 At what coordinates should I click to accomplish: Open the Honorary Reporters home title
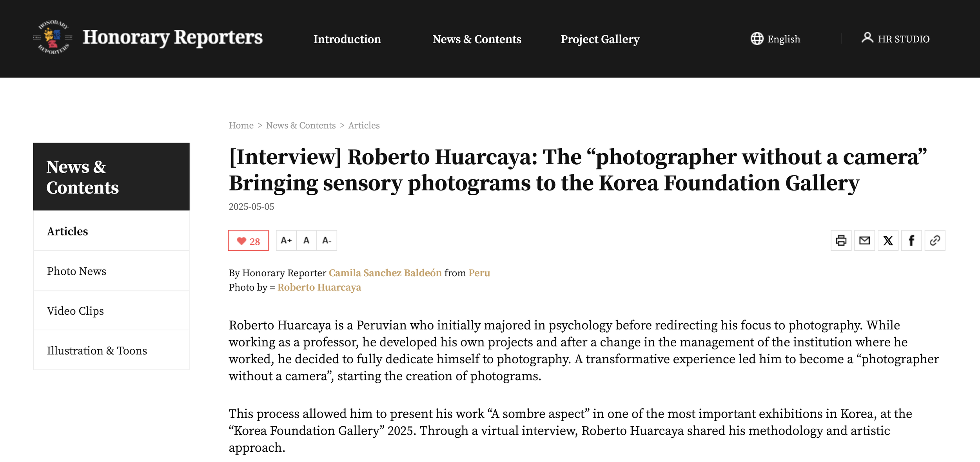tap(172, 38)
